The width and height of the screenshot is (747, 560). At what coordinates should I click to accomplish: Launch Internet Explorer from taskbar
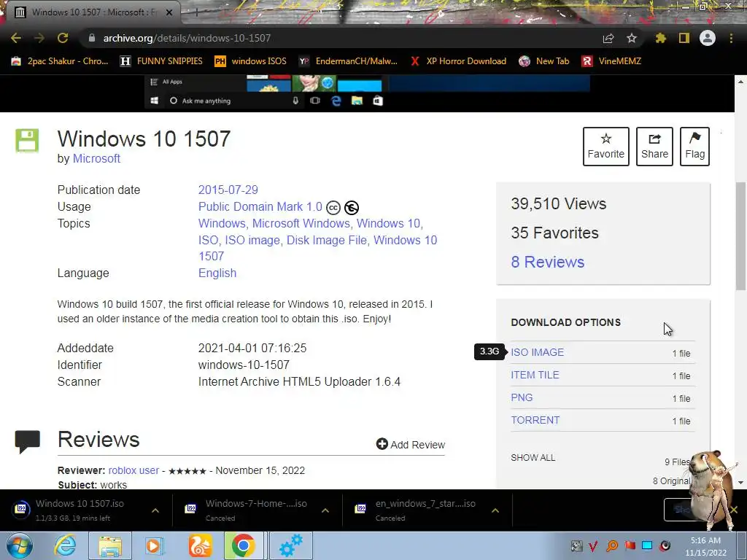[65, 545]
